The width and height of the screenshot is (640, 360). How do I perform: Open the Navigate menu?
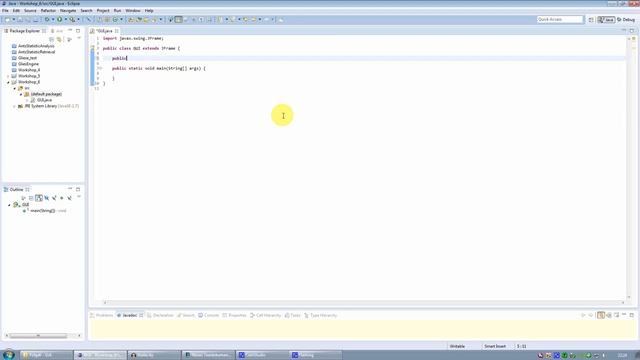pos(68,11)
